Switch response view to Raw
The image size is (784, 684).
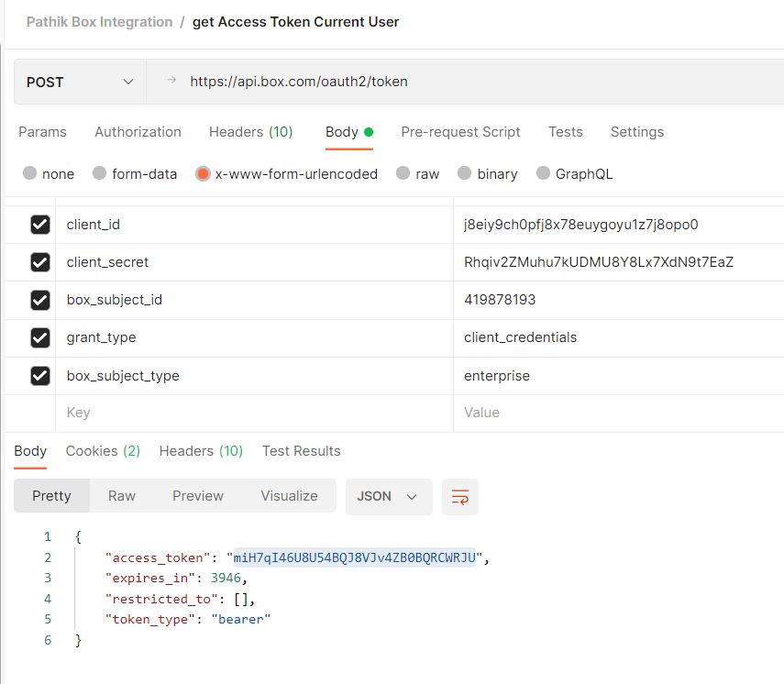coord(122,496)
